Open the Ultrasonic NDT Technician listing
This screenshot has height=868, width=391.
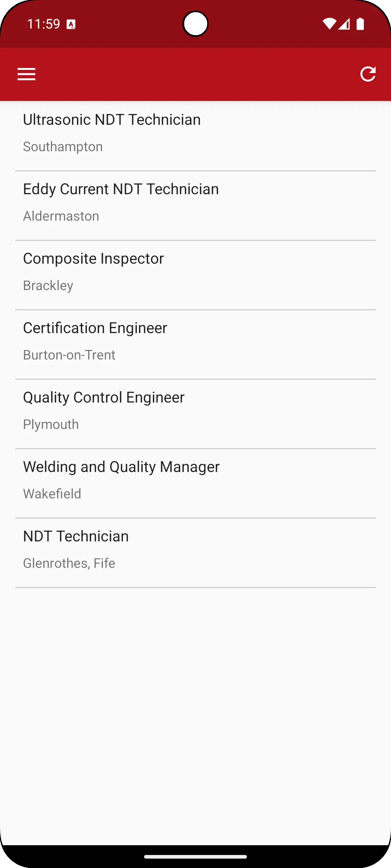(195, 136)
